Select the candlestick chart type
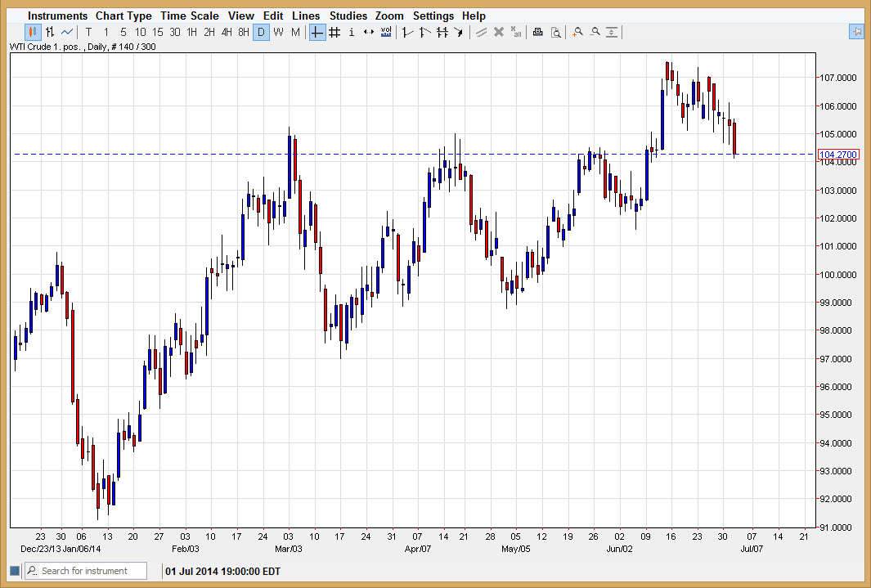 [32, 32]
